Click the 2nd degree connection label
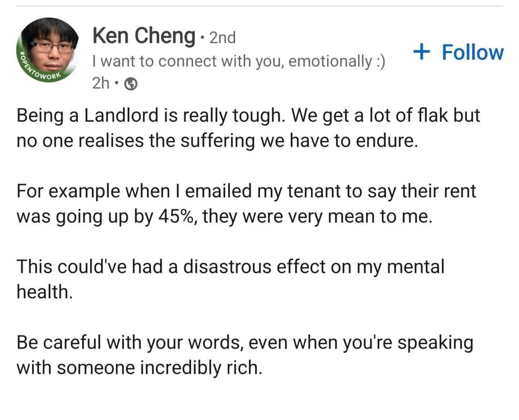 (x=222, y=38)
